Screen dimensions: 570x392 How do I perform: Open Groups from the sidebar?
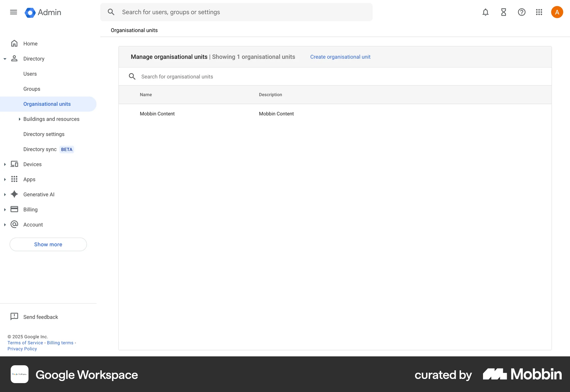31,89
